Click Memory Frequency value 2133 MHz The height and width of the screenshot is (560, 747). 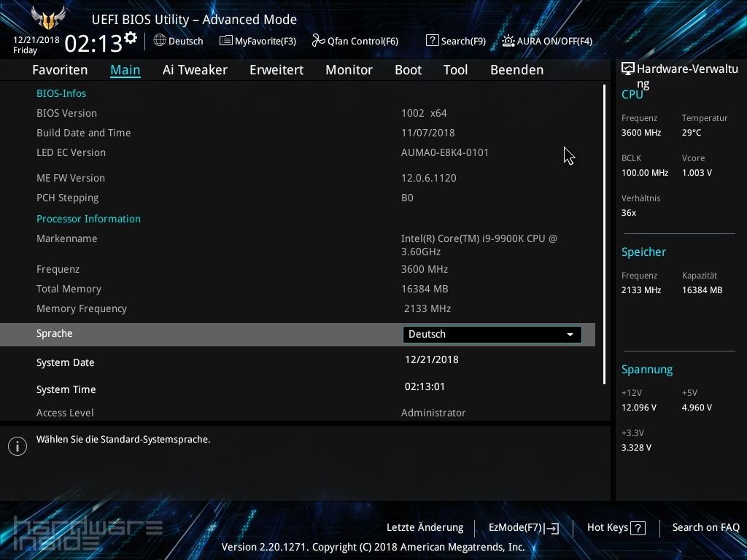[x=427, y=308]
